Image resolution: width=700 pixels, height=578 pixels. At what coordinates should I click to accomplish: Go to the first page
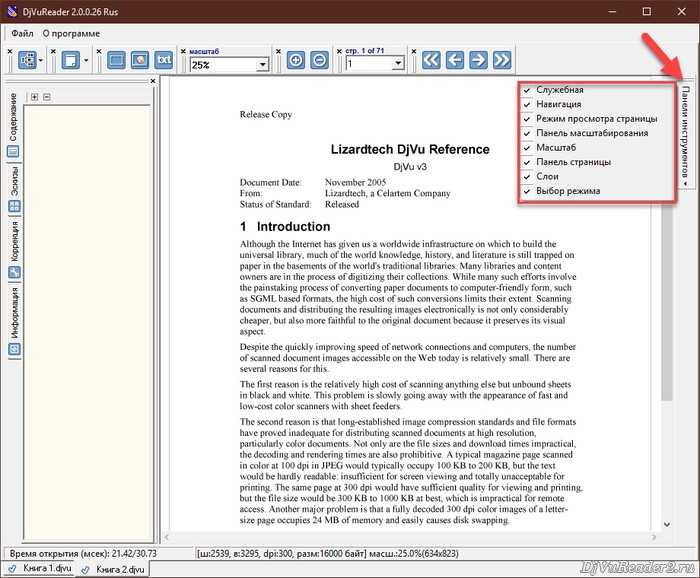point(431,60)
